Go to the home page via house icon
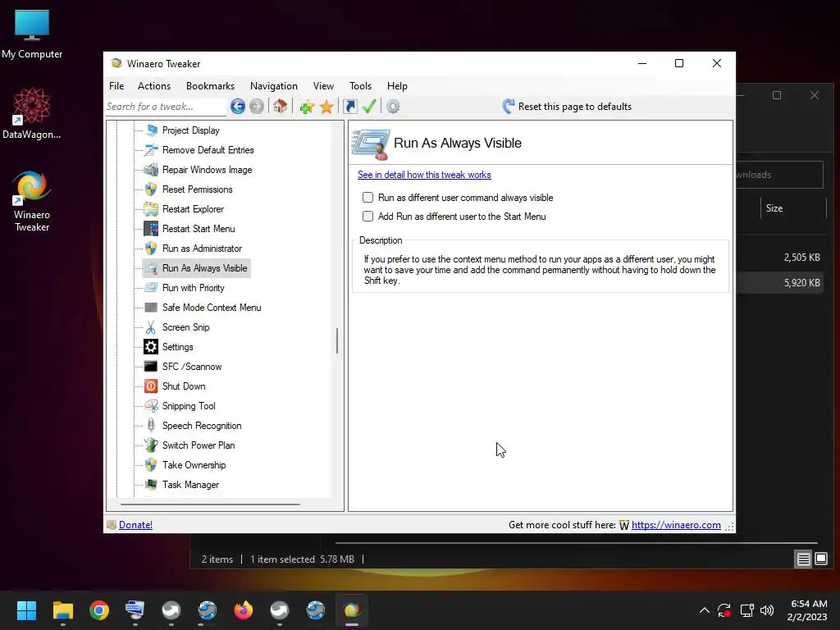Screen dimensions: 840x630 pyautogui.click(x=281, y=106)
